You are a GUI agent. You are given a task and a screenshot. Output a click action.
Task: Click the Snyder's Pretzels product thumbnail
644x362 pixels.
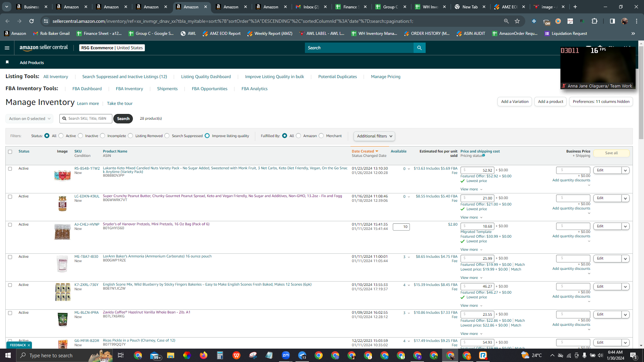(x=62, y=232)
